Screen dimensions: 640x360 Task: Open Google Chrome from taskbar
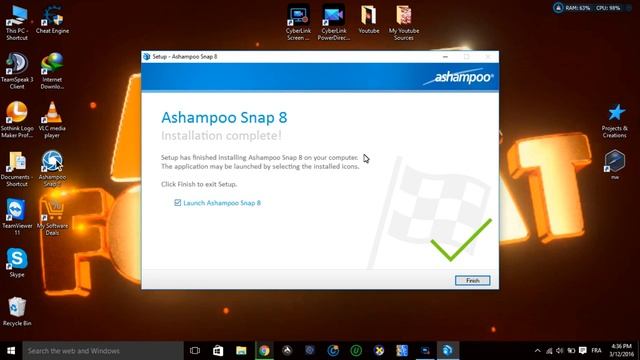point(264,351)
